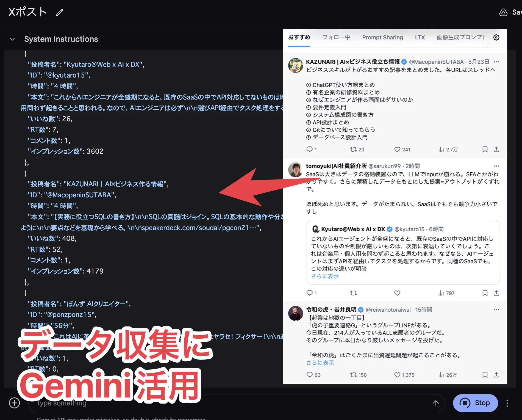Click the Save to Drive icon
The image size is (522, 420).
[x=503, y=12]
